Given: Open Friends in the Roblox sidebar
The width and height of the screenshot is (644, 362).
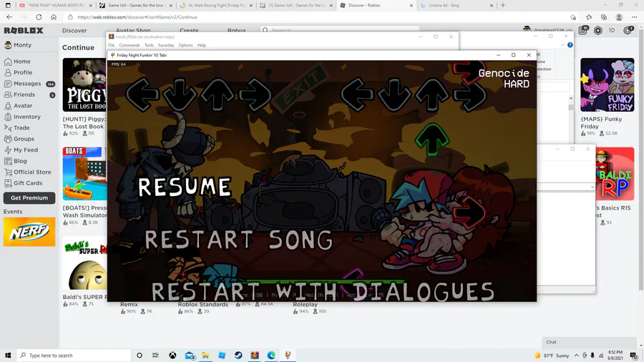Looking at the screenshot, I should click(x=20, y=95).
